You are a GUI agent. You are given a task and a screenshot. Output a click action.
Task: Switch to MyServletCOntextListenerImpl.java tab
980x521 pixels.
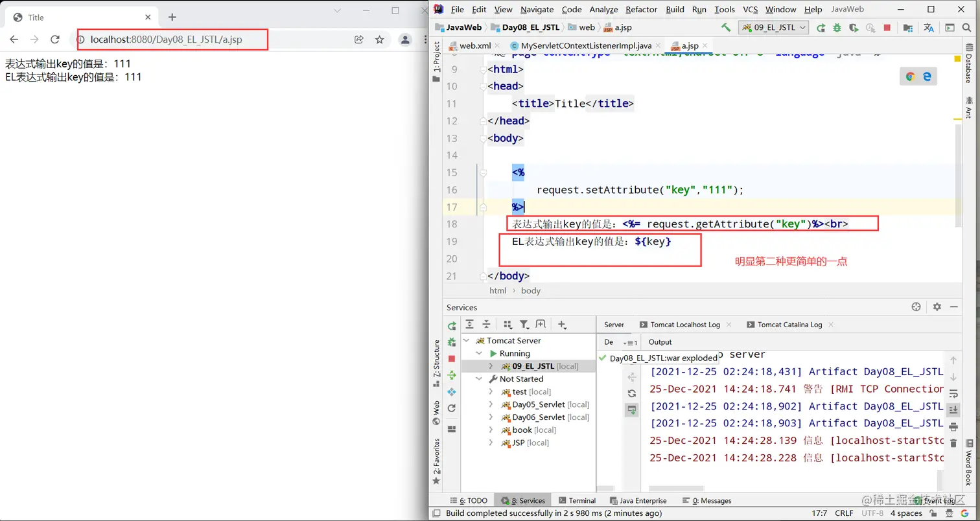pos(586,46)
